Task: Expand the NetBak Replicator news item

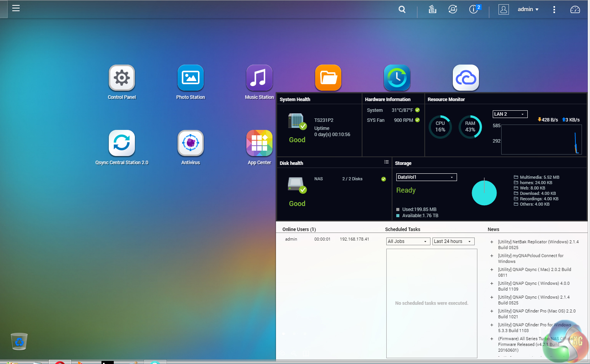Action: (x=492, y=242)
